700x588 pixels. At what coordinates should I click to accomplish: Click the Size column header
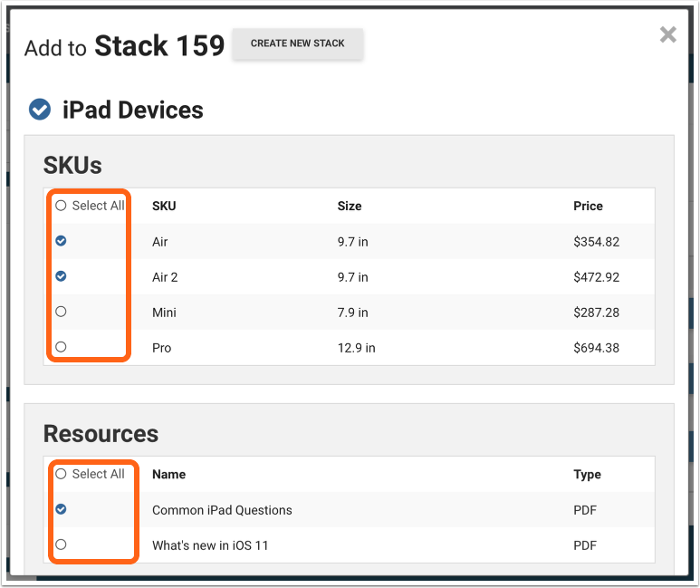pyautogui.click(x=350, y=206)
